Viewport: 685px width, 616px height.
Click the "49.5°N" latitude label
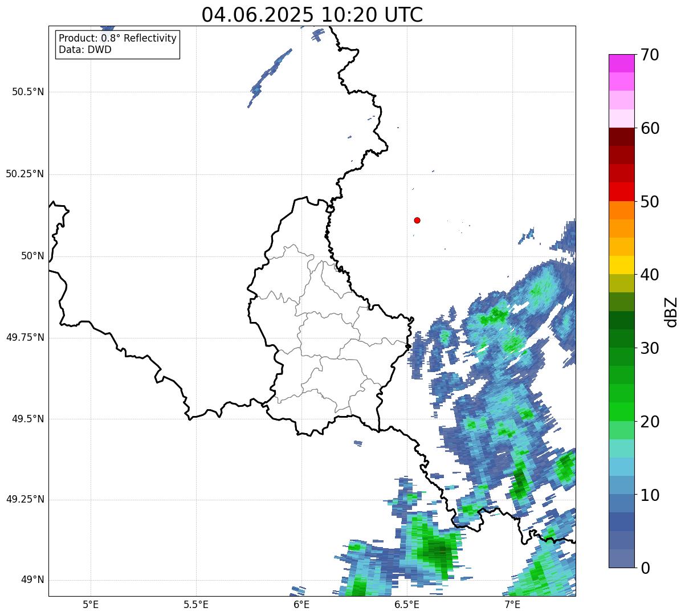coord(28,419)
